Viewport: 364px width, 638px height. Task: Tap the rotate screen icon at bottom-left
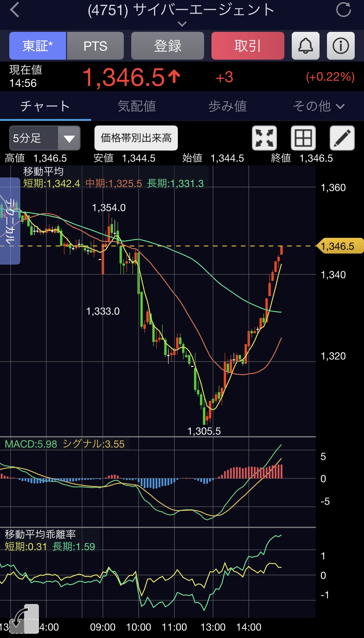pos(24,619)
